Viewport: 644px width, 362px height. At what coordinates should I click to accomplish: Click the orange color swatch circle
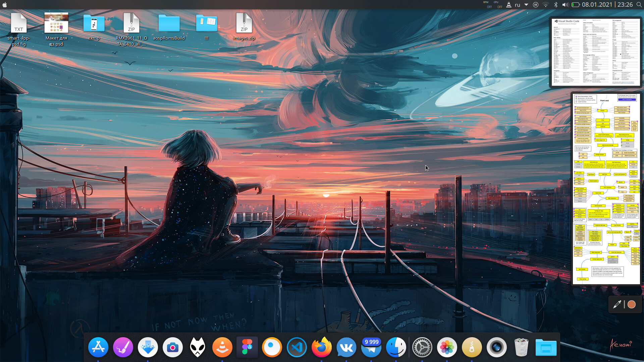coord(632,304)
